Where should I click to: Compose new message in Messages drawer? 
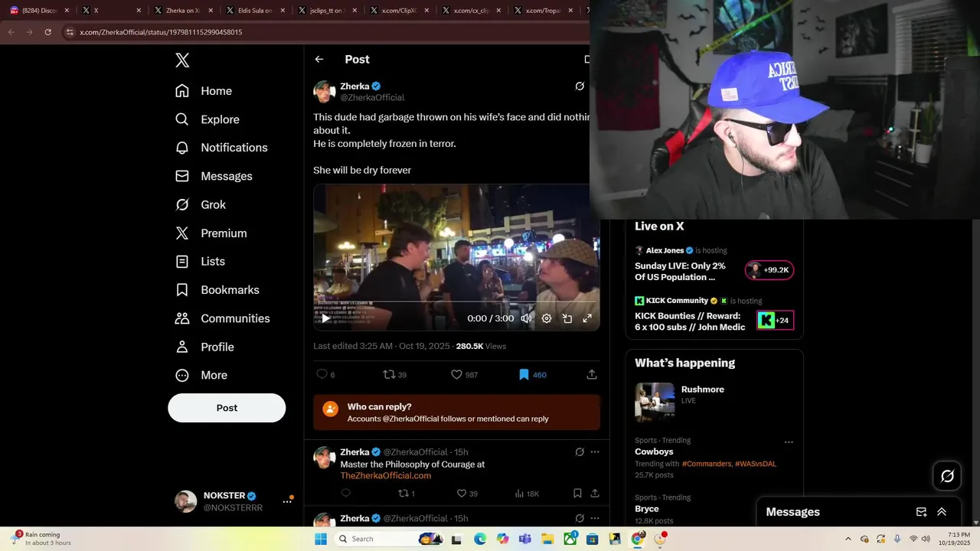pyautogui.click(x=922, y=512)
